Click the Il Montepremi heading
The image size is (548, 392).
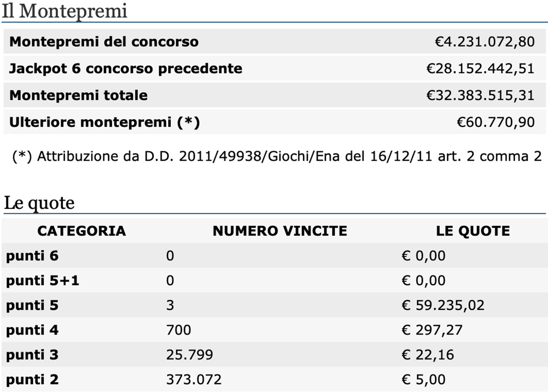click(64, 11)
